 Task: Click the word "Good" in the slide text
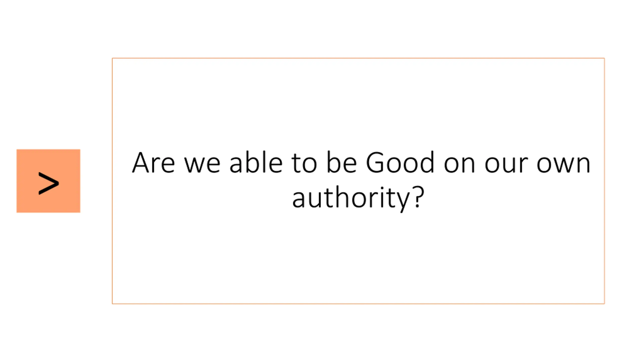click(x=400, y=162)
